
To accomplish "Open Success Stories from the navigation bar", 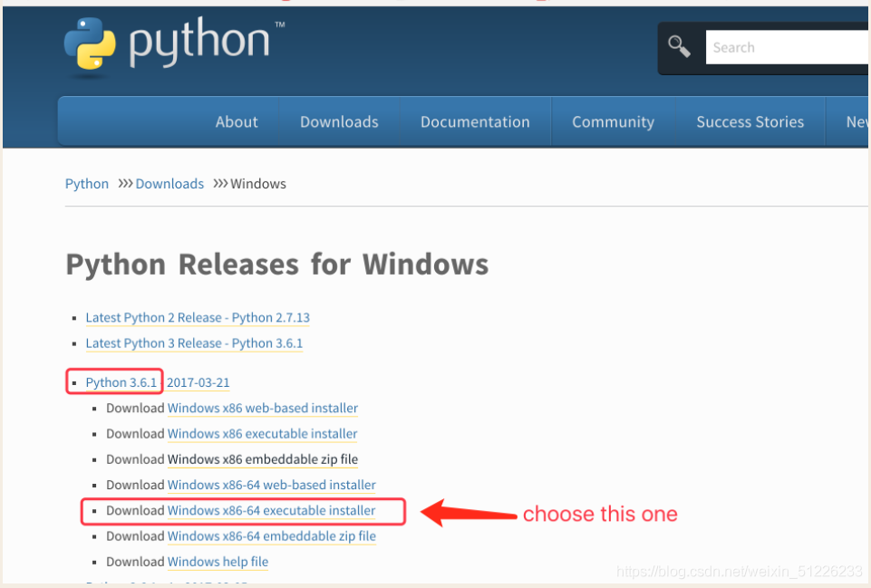I will point(750,121).
